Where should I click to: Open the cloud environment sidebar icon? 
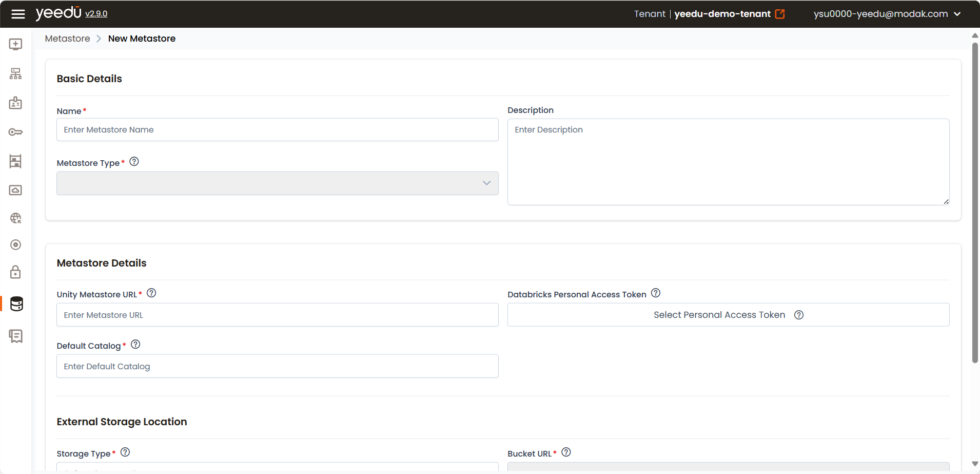tap(16, 190)
